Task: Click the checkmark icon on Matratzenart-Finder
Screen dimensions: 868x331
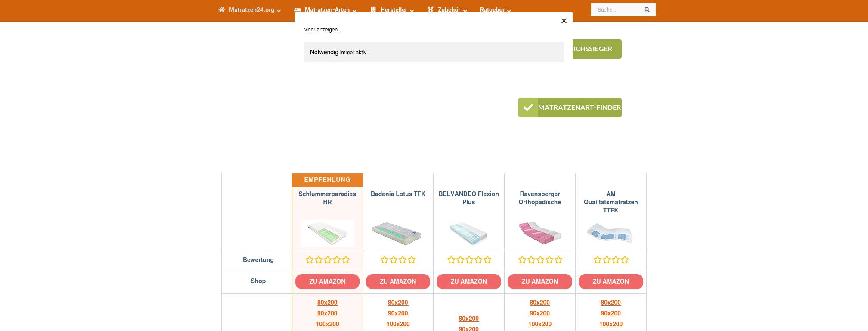Action: tap(528, 108)
